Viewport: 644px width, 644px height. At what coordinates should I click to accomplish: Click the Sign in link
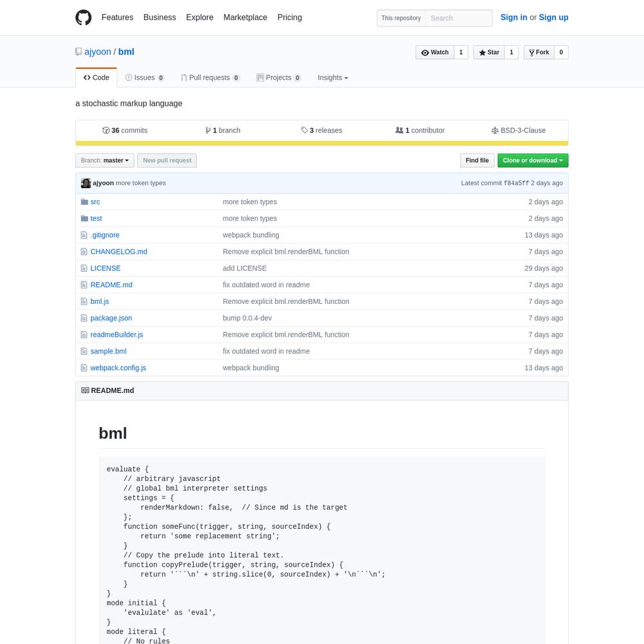(514, 17)
